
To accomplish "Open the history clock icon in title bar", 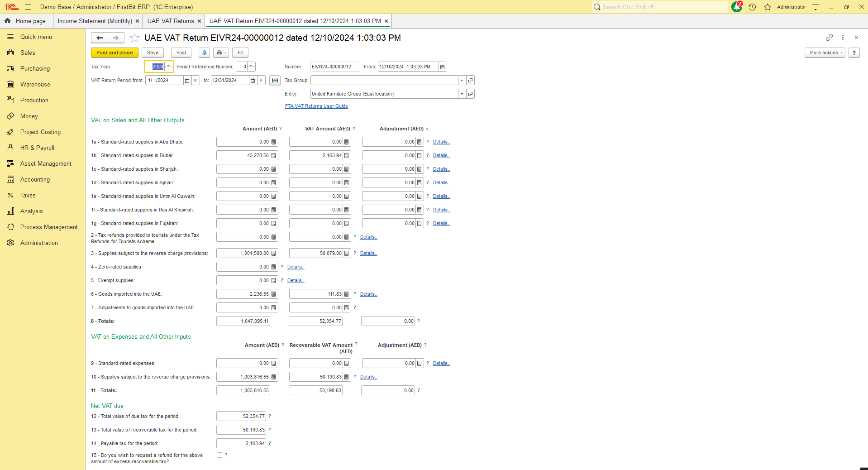I will click(752, 7).
